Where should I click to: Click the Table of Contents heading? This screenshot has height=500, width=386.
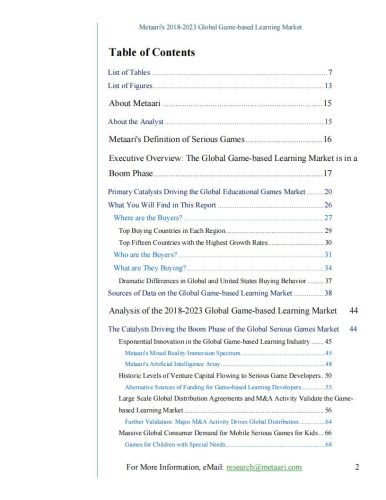click(152, 52)
